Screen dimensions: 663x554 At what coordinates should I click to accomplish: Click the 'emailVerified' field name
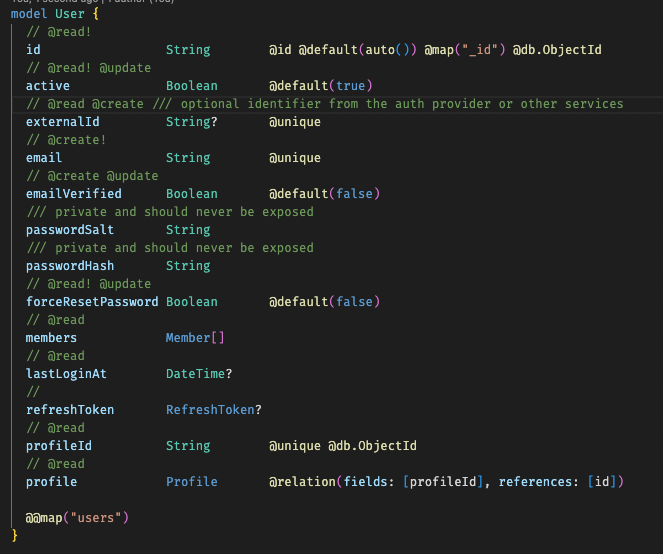pyautogui.click(x=74, y=194)
